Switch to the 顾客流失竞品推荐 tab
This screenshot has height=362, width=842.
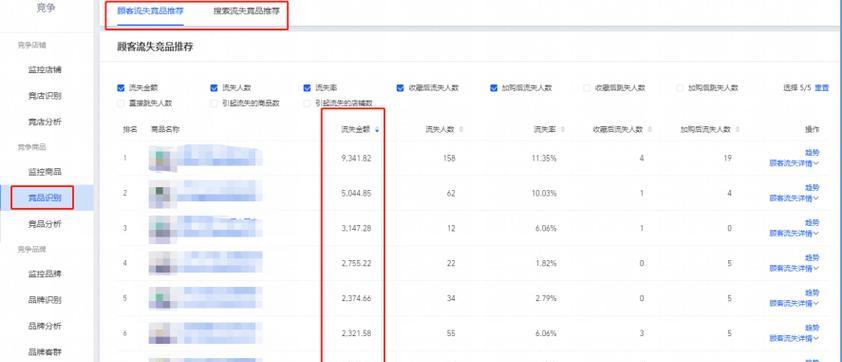click(150, 11)
